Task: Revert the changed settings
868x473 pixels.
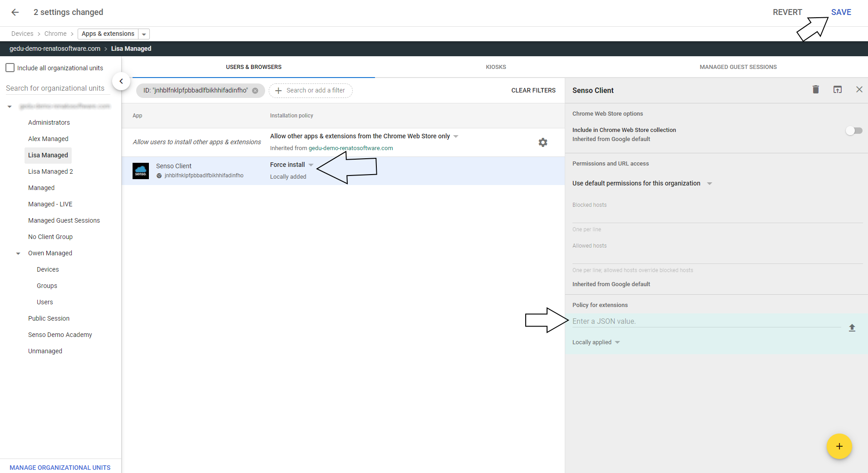Action: [787, 12]
